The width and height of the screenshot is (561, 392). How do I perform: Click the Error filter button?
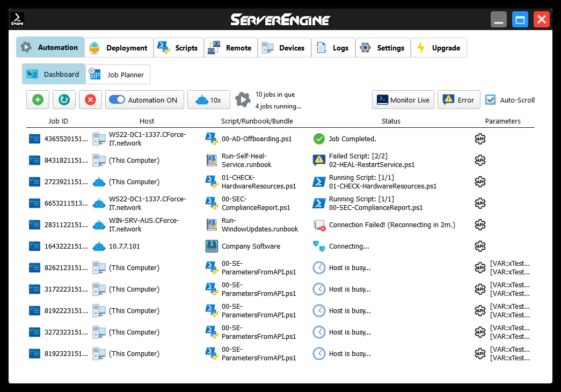[459, 100]
